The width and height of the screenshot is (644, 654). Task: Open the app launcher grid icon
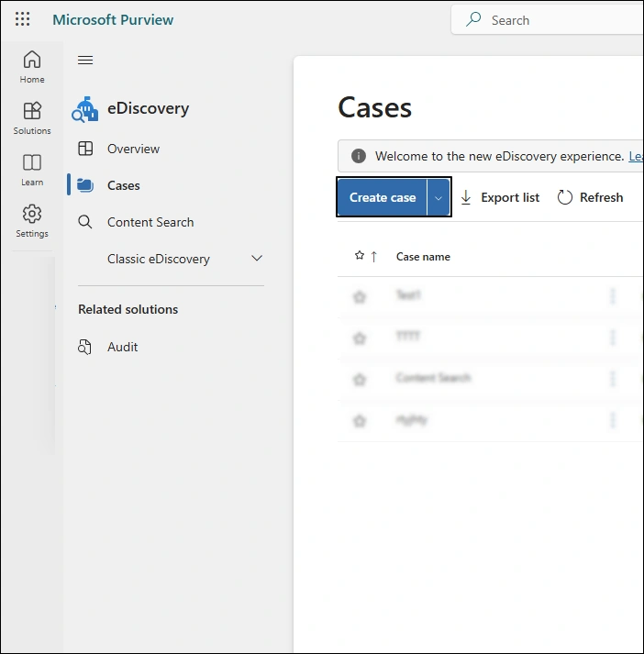22,19
